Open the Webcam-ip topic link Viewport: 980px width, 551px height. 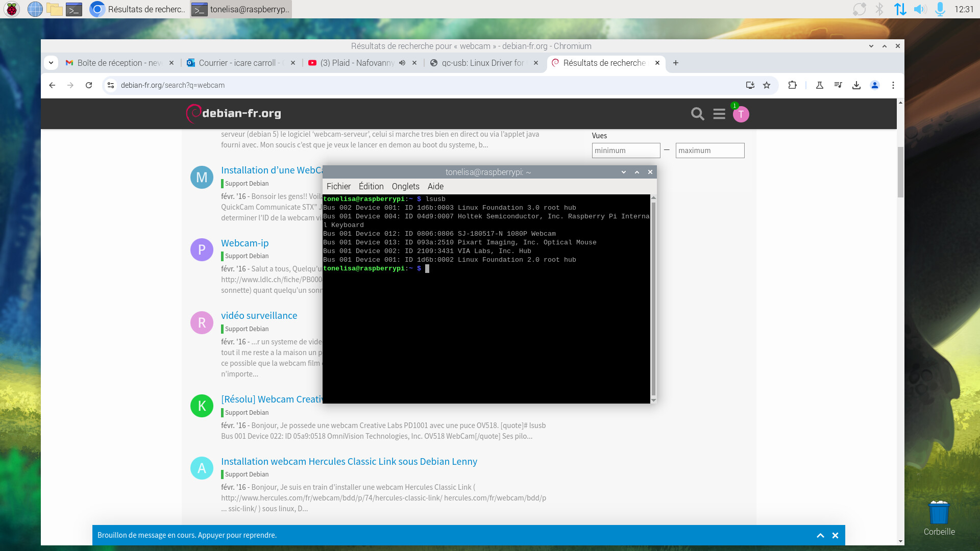(x=244, y=243)
